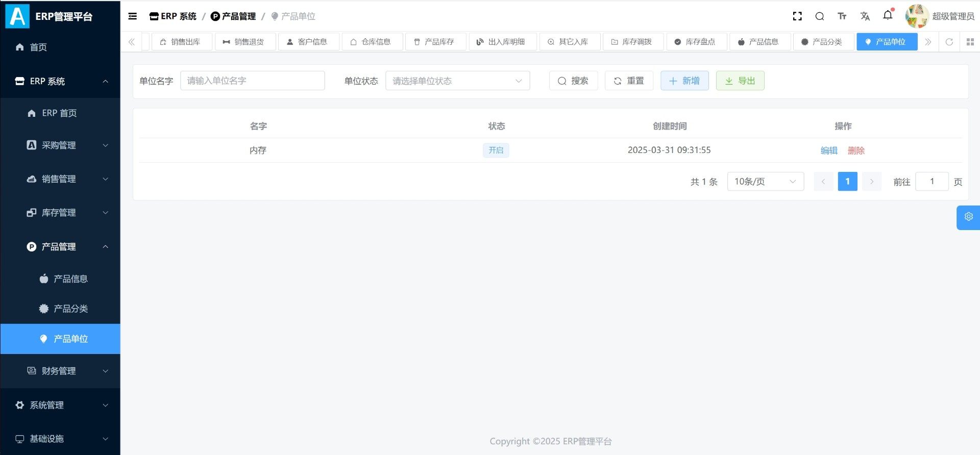Select the active 产品单位 tab
This screenshot has height=455, width=980.
(887, 42)
